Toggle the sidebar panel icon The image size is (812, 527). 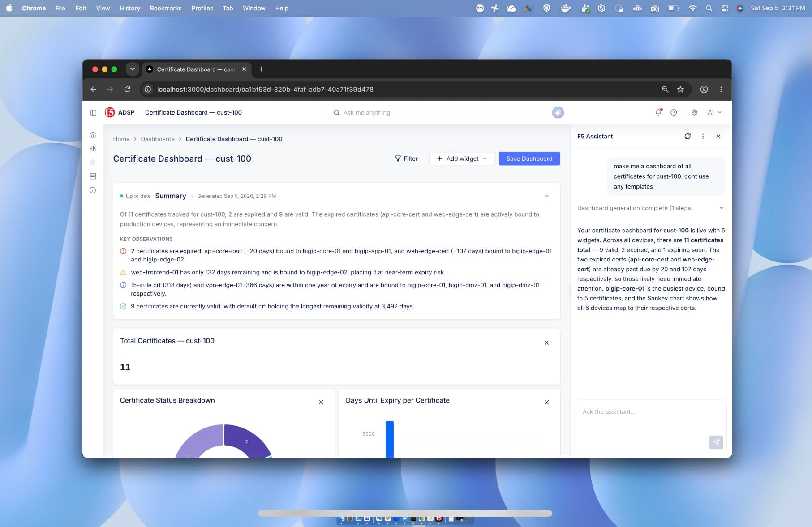point(93,112)
